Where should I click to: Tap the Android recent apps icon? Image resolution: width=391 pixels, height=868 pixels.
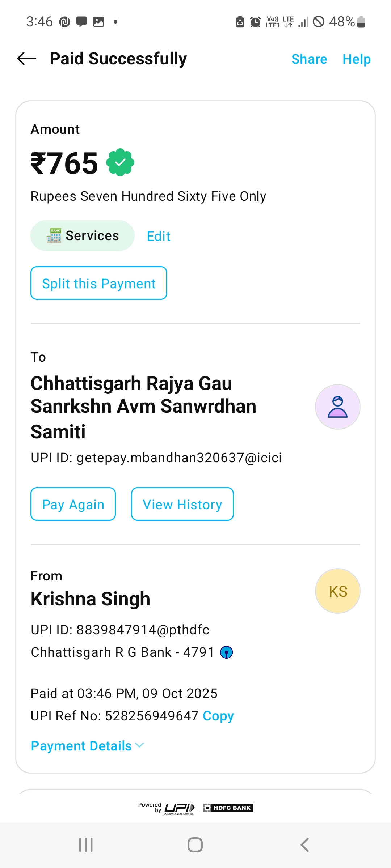coord(86,845)
